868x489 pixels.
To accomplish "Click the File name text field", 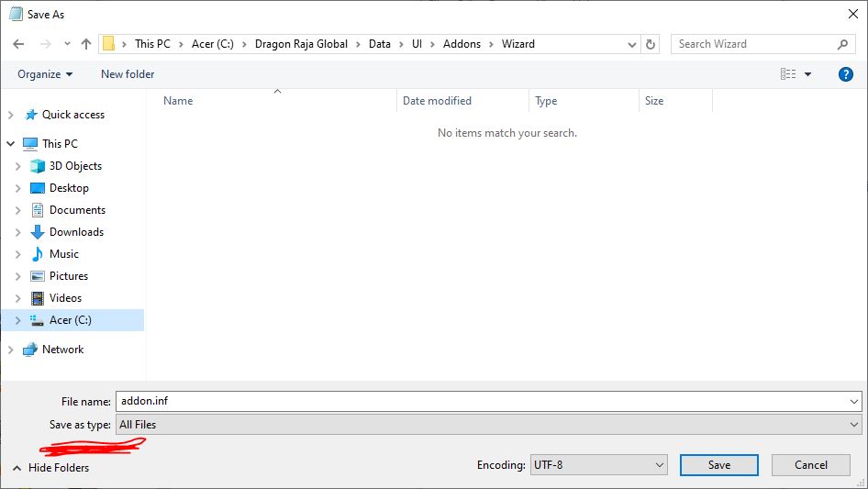I will click(477, 402).
